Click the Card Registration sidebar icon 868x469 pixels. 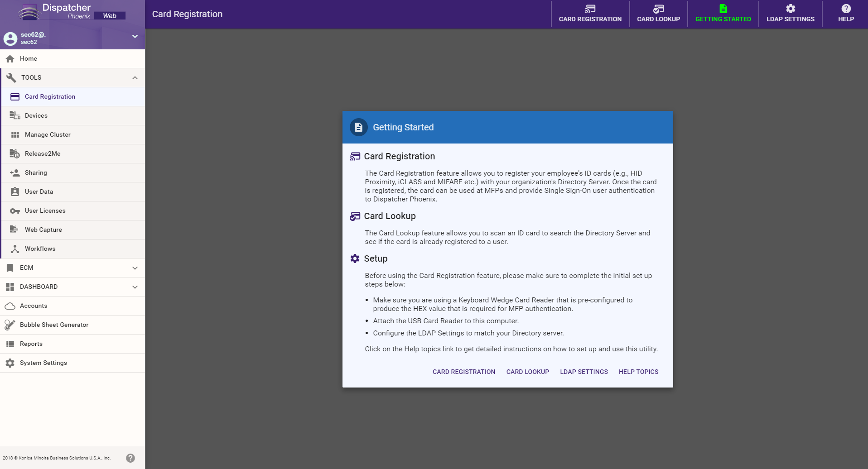(x=15, y=97)
